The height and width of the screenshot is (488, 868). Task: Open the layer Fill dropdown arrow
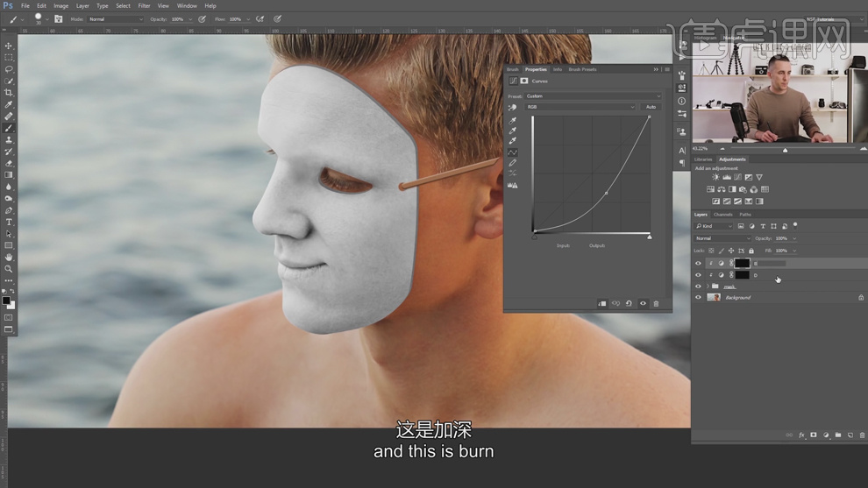tap(794, 251)
